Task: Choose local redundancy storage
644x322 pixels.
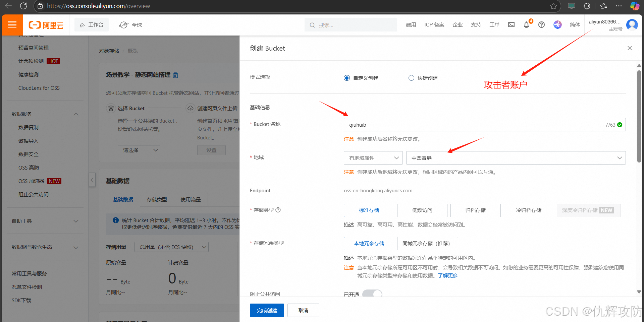Action: coord(369,244)
